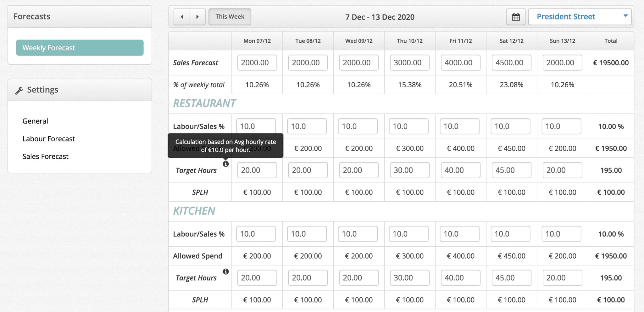
Task: Click info icon beside Restaurant Target Hours
Action: (x=226, y=164)
